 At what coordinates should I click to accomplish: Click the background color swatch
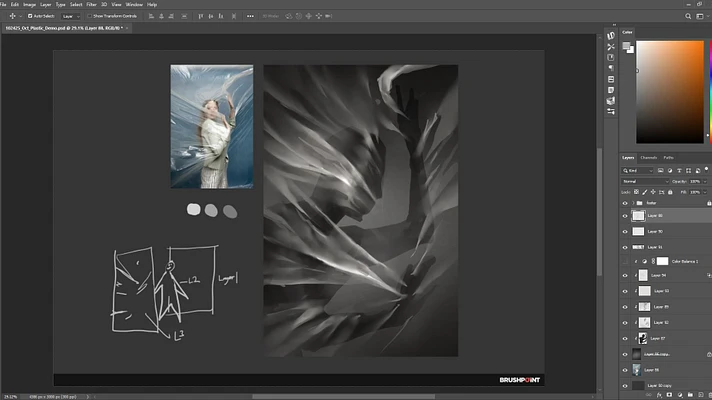click(x=630, y=50)
